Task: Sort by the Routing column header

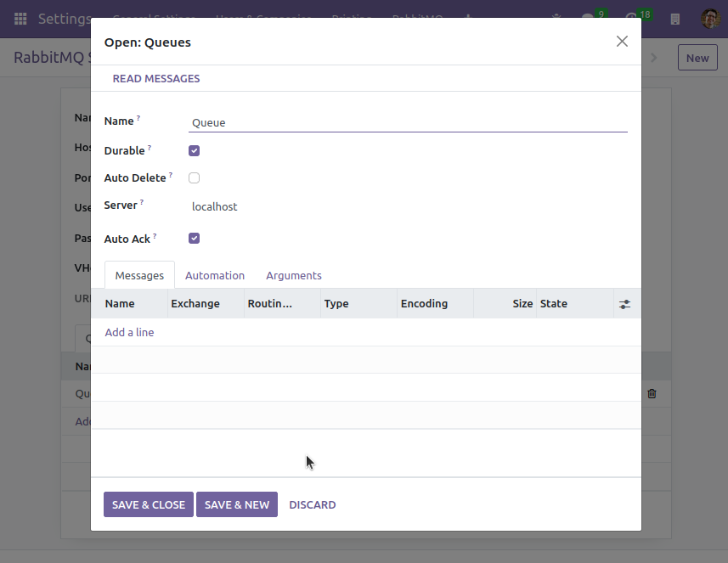Action: [282, 303]
